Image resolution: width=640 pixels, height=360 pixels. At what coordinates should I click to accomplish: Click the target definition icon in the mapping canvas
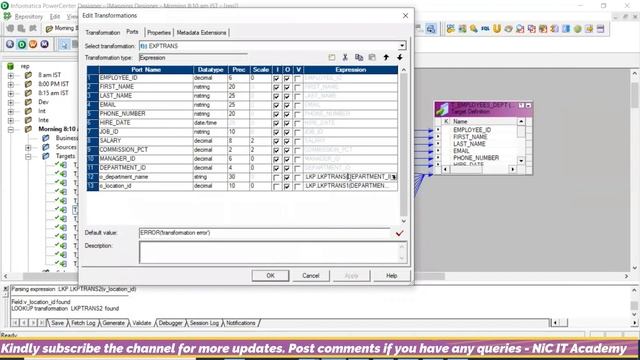click(x=442, y=109)
